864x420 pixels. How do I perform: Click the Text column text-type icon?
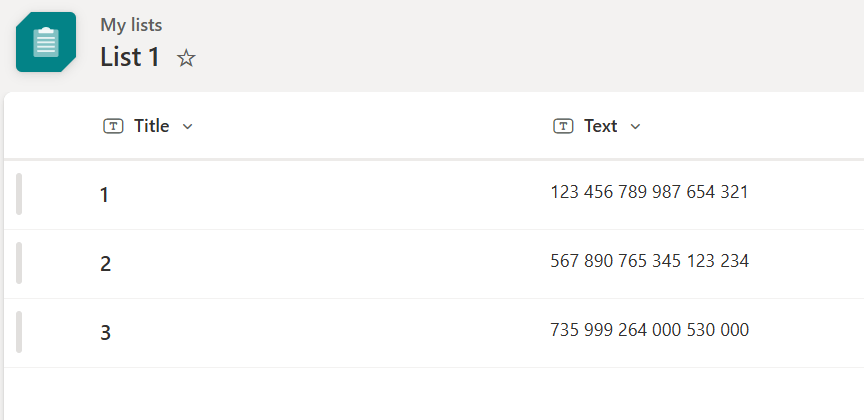[563, 126]
